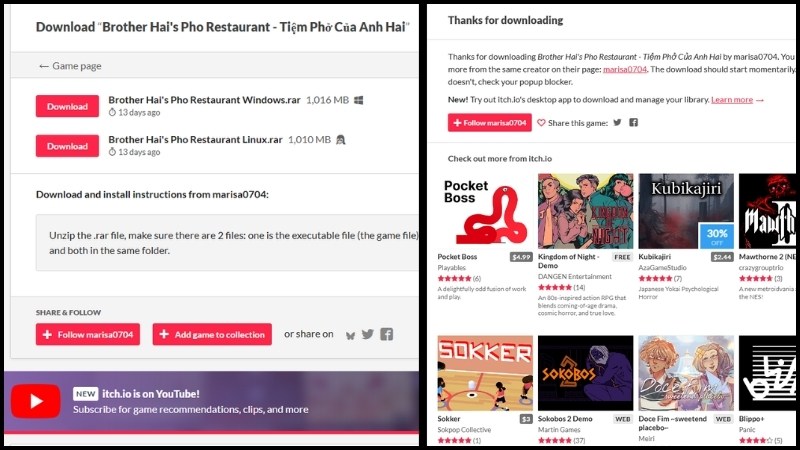This screenshot has height=450, width=800.
Task: Click YouTube play icon in banner
Action: pyautogui.click(x=36, y=401)
